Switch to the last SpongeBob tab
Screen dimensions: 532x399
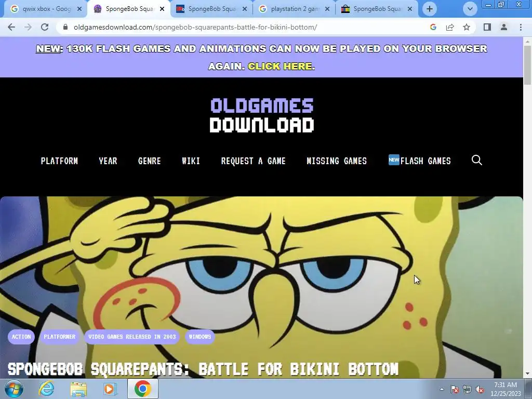click(x=377, y=9)
